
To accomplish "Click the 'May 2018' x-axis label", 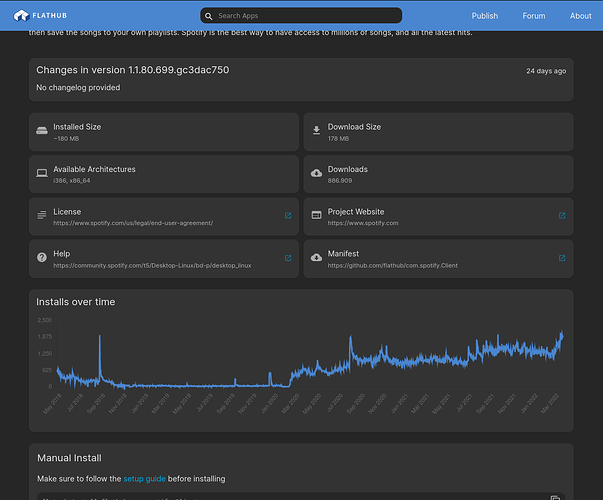I will pyautogui.click(x=52, y=404).
